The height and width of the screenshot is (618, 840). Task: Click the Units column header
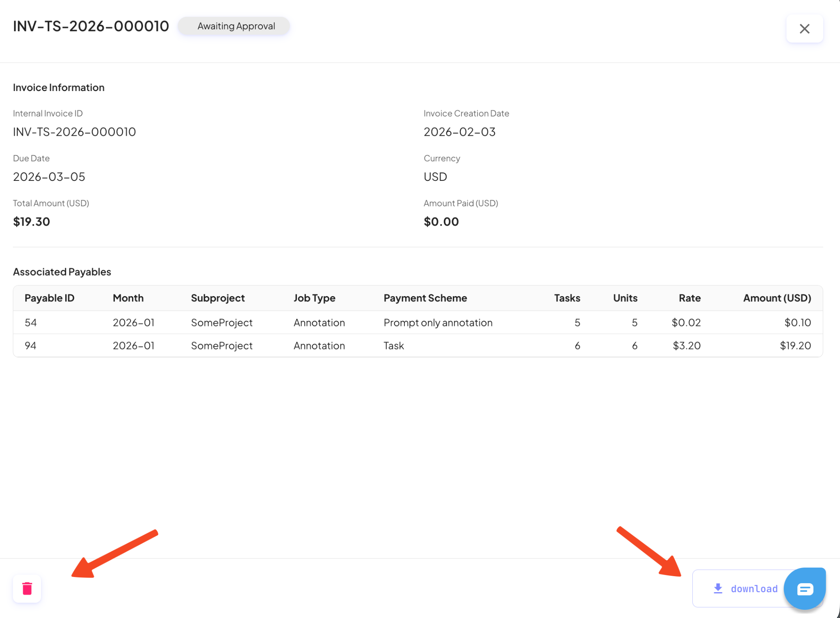coord(625,298)
